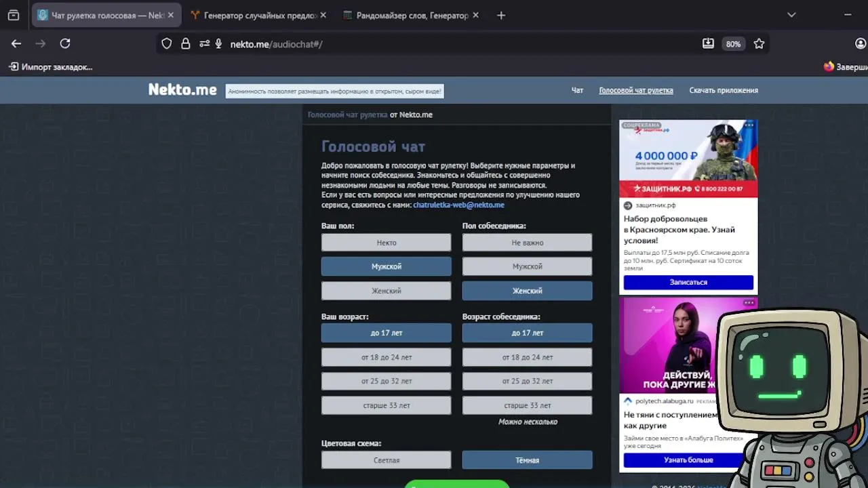The height and width of the screenshot is (488, 868).
Task: Click the защитник.рф advertiser name
Action: [x=655, y=205]
